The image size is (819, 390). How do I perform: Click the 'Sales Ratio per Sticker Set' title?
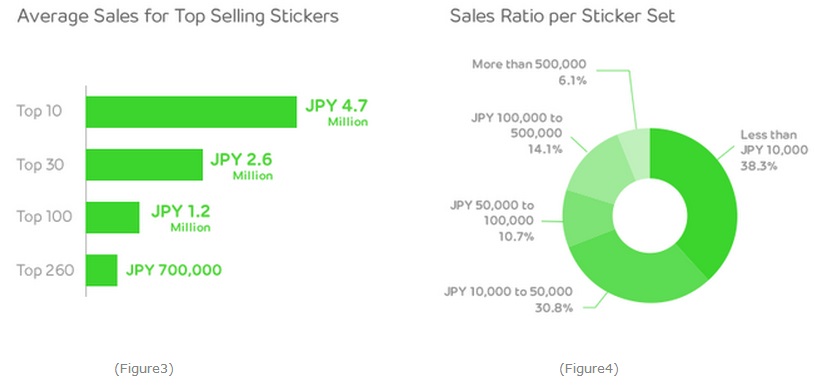click(563, 16)
